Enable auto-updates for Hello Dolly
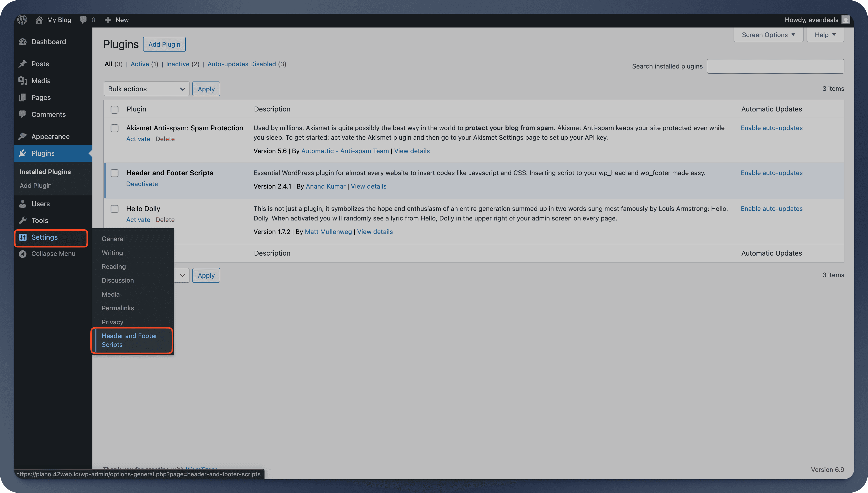This screenshot has width=868, height=493. 772,209
